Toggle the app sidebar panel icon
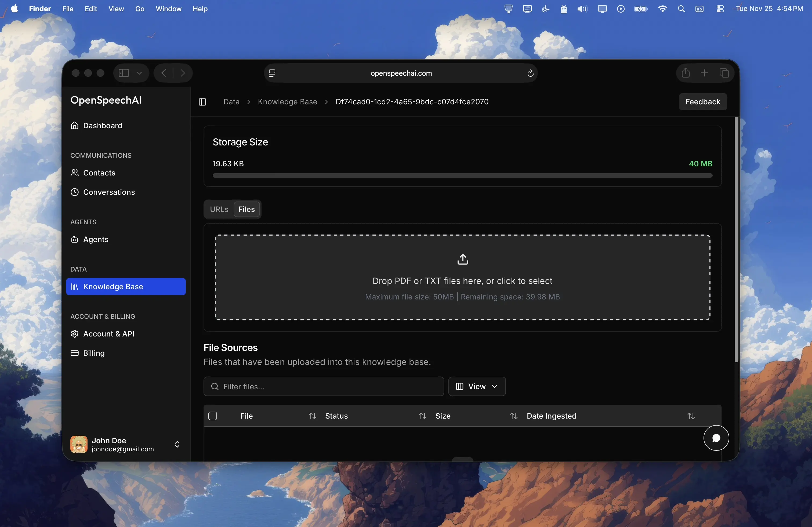 [202, 102]
